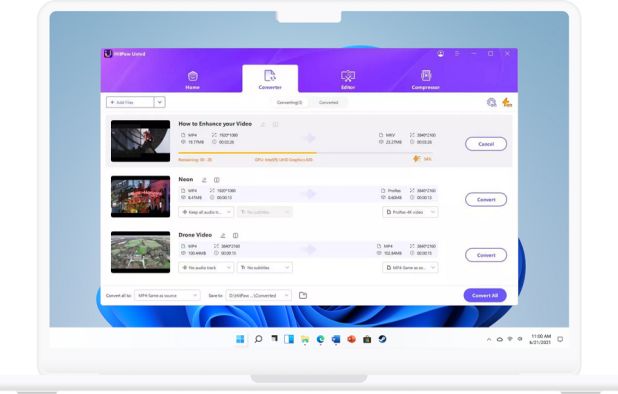Screen dimensions: 618x394
Task: Click the OneDrive cloud tray icon
Action: (x=500, y=339)
